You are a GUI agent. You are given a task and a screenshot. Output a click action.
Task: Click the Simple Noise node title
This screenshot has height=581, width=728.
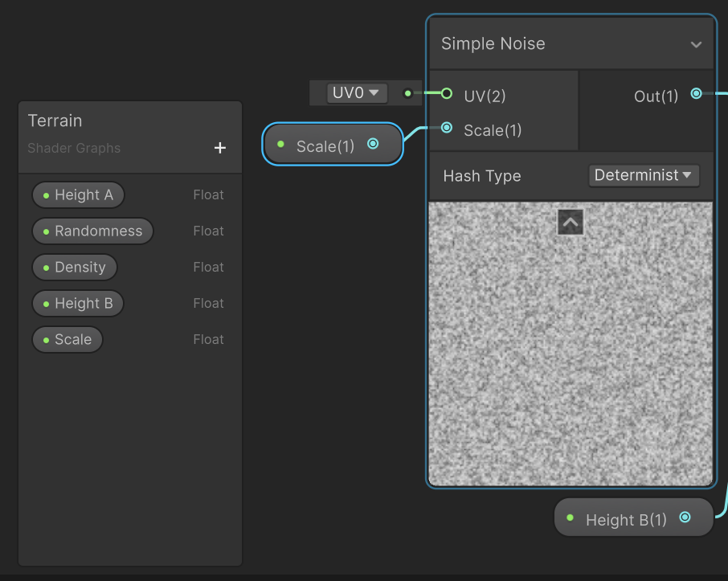pos(493,43)
